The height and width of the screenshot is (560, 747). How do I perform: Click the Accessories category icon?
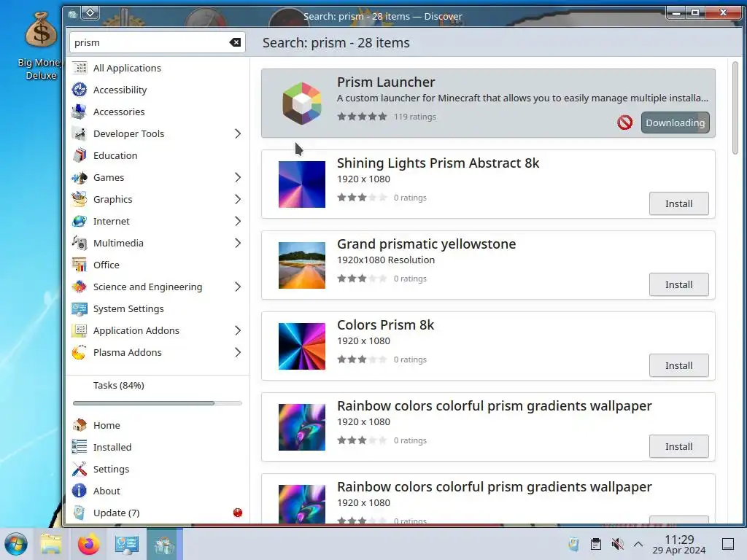click(x=80, y=112)
